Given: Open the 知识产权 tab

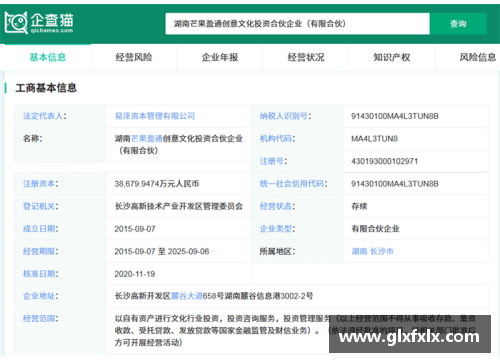Looking at the screenshot, I should coord(392,57).
